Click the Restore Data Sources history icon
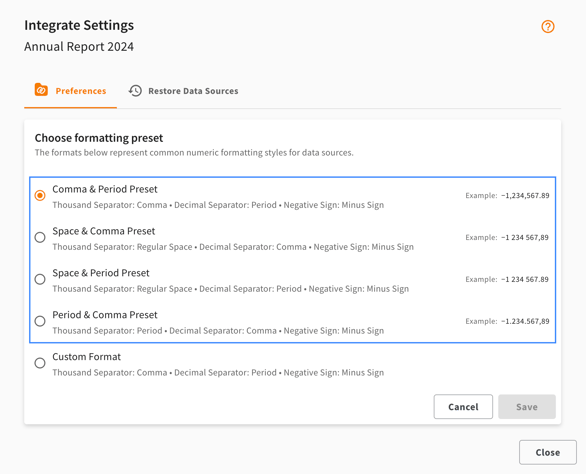 pyautogui.click(x=135, y=91)
